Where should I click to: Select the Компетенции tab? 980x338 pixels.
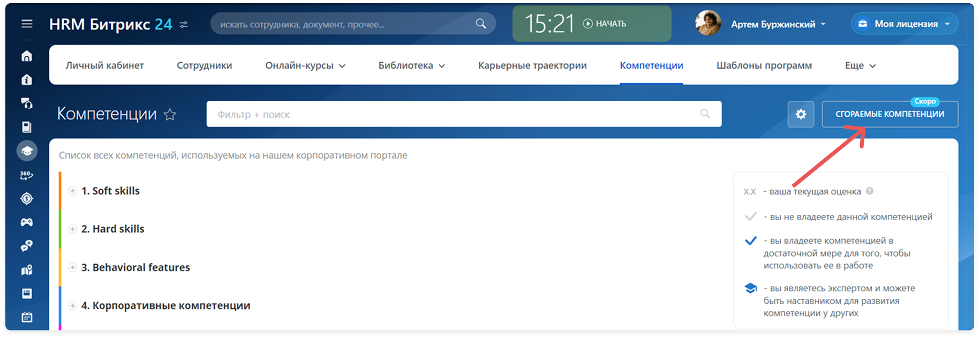tap(651, 65)
